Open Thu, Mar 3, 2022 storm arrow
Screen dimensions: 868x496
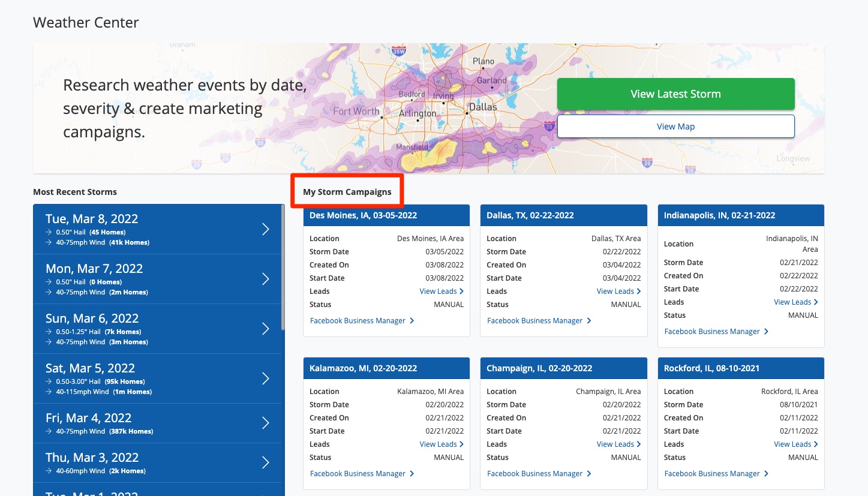pos(266,462)
